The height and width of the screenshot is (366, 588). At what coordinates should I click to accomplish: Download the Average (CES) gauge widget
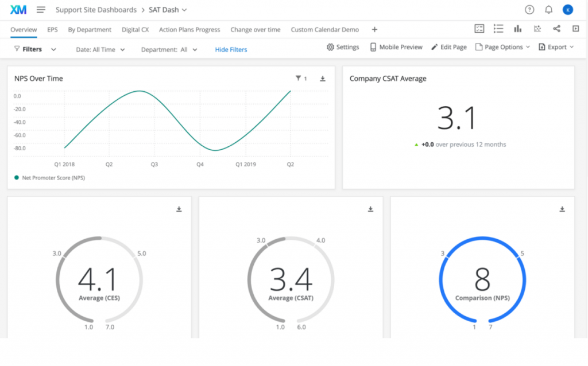179,209
